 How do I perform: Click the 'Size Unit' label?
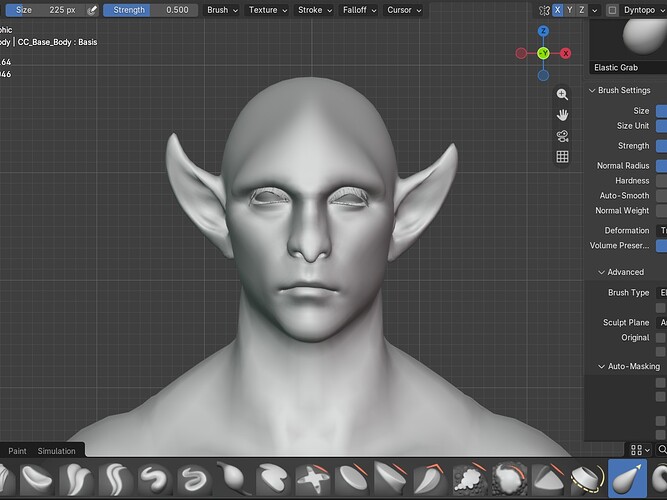pyautogui.click(x=633, y=126)
